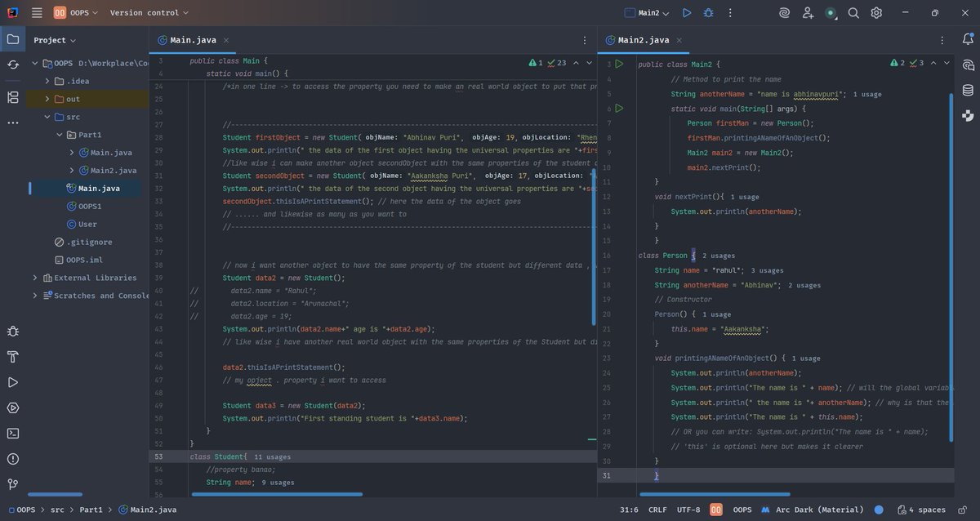
Task: Open the OOPS project dropdown
Action: (x=76, y=13)
